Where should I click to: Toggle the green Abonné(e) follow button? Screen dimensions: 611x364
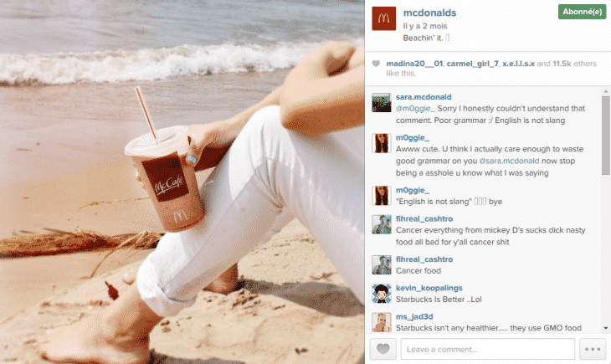[x=583, y=12]
